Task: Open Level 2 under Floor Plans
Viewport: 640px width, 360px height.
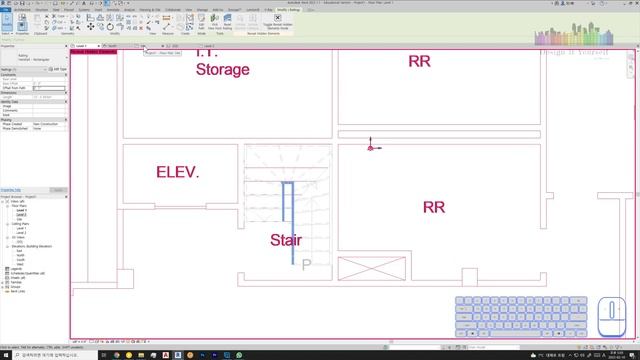Action: [x=21, y=215]
